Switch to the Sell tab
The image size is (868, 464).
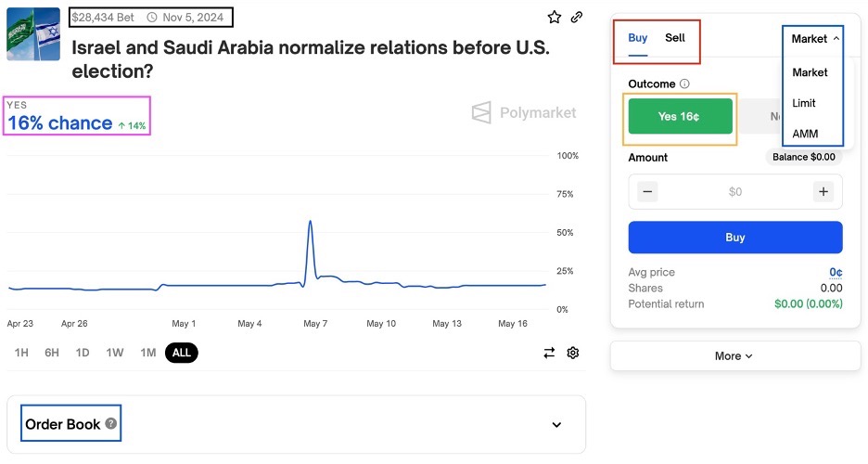pyautogui.click(x=675, y=38)
